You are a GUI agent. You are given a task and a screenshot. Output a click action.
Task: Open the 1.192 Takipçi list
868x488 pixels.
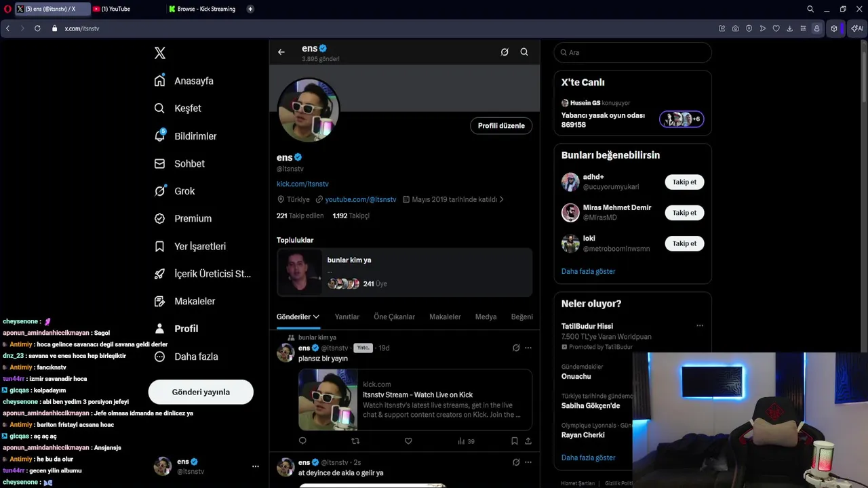[x=351, y=216]
